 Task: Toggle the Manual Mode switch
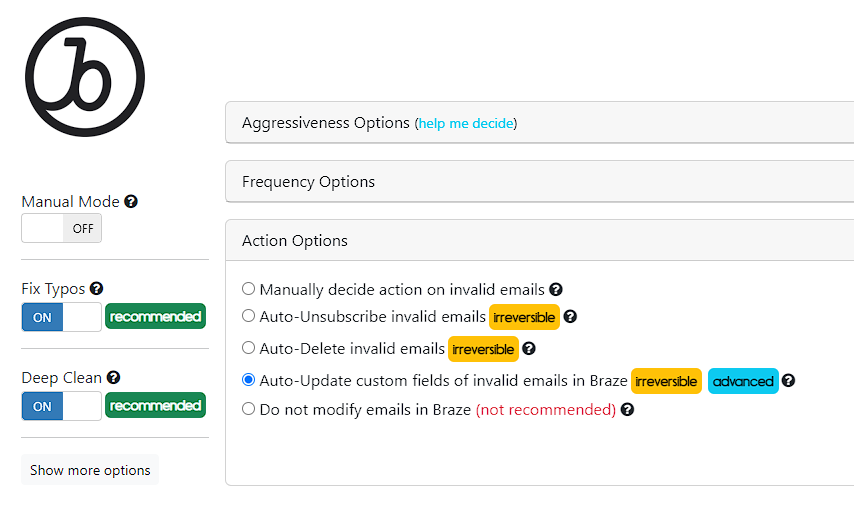tap(62, 228)
